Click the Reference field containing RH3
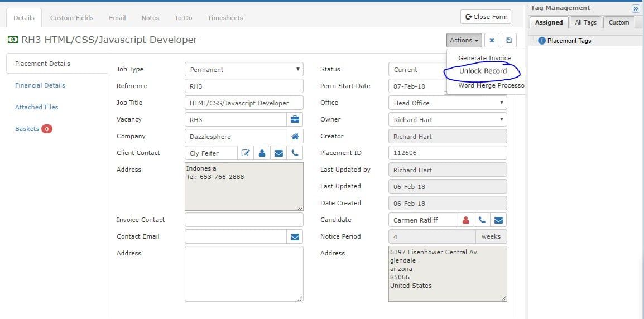Viewport: 644px width, 319px height. coord(244,86)
